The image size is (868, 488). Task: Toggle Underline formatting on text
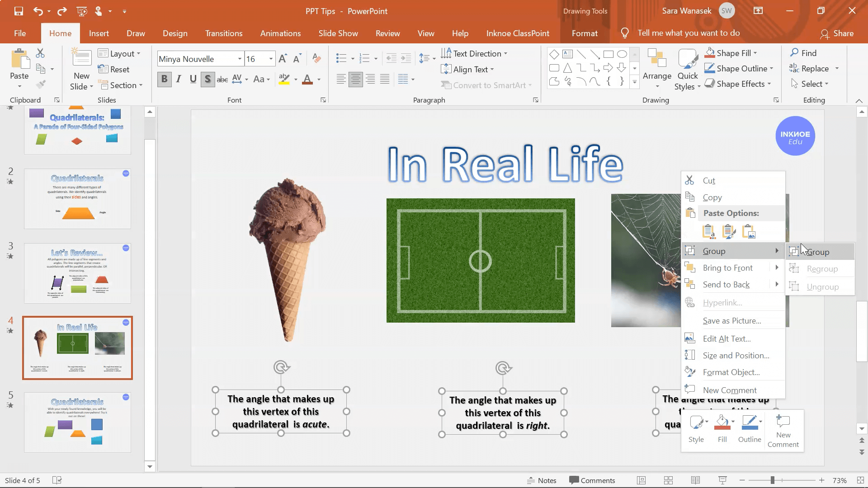point(193,79)
